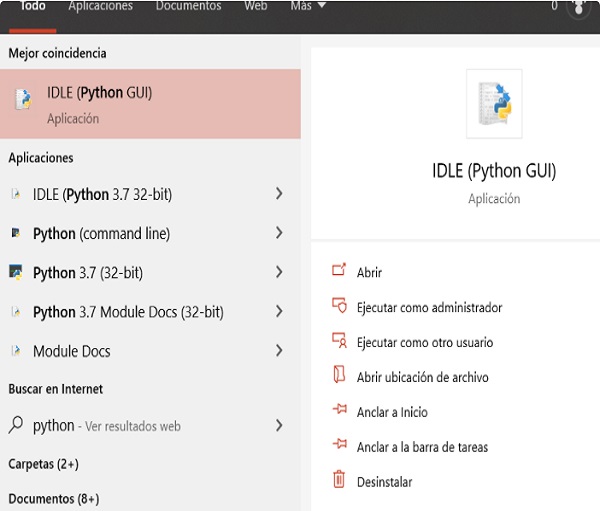This screenshot has width=600, height=511.
Task: Click the trash icon for Desinstalar
Action: click(x=339, y=479)
